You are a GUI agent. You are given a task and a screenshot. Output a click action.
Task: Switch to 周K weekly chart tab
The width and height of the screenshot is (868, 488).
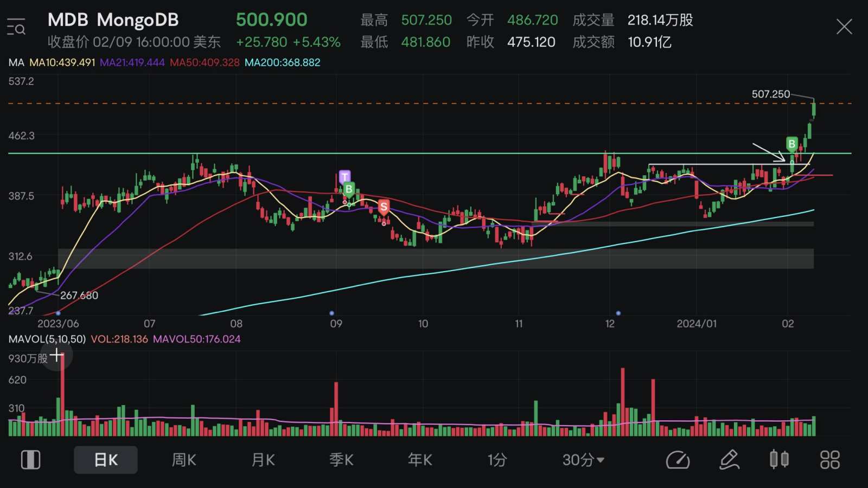click(184, 460)
